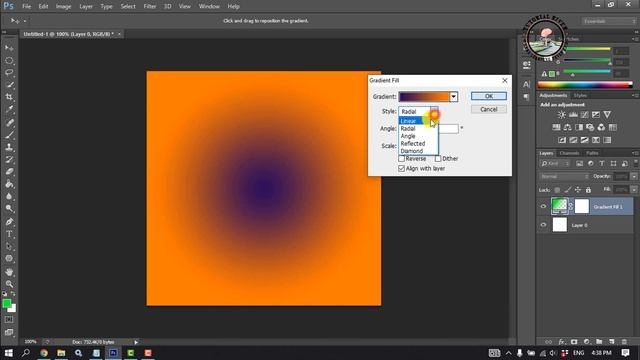Select the Clone Stamp tool

point(9,147)
